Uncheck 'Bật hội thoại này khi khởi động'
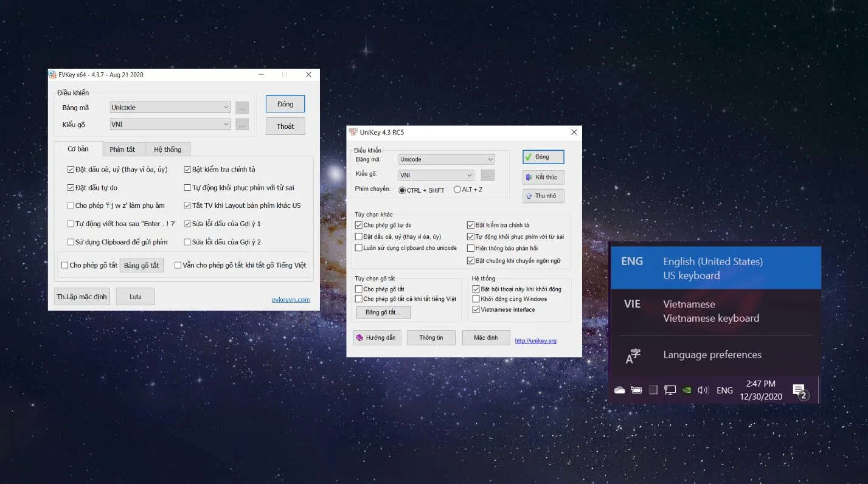This screenshot has width=868, height=484. (x=476, y=289)
